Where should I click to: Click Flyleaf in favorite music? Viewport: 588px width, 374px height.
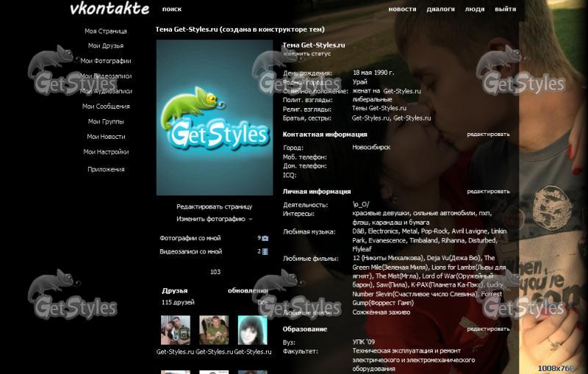[x=362, y=249]
